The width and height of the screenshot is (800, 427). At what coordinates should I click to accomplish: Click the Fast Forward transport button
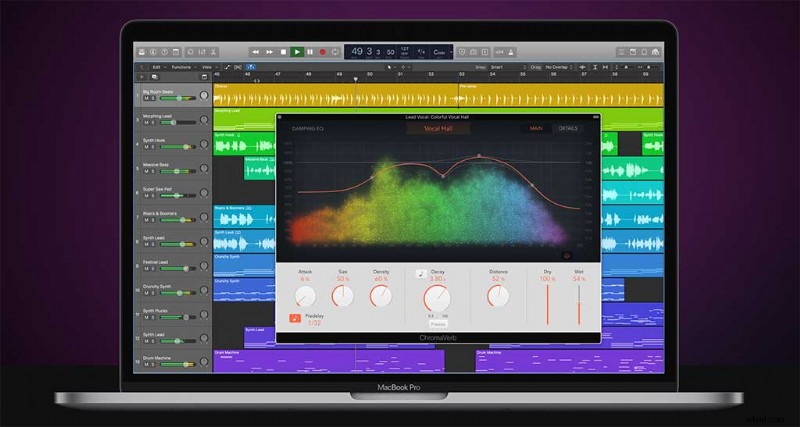(270, 51)
